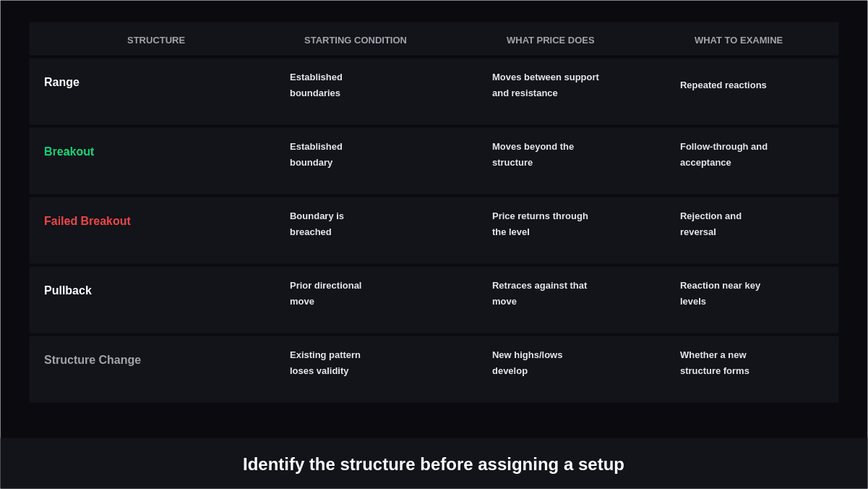Viewport: 868px width, 489px height.
Task: Select the WHAT TO EXAMINE header
Action: pos(739,41)
